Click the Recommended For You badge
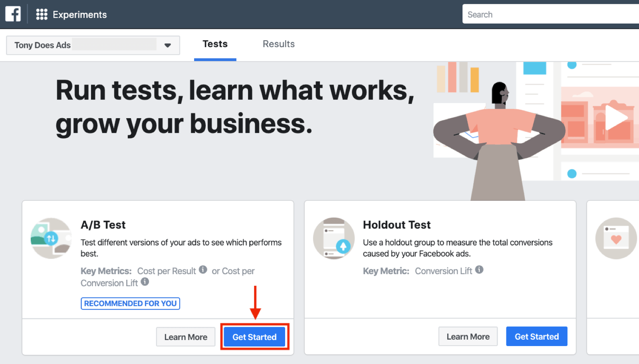The height and width of the screenshot is (364, 639). click(x=130, y=303)
